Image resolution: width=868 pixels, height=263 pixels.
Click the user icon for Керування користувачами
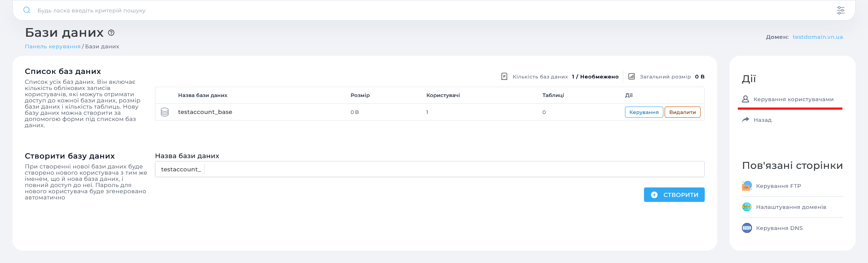746,99
